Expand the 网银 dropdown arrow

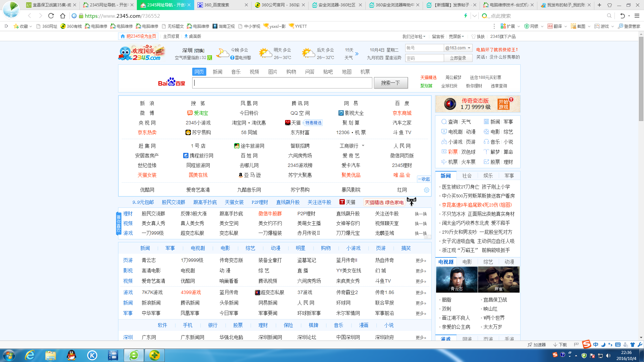pos(542,26)
